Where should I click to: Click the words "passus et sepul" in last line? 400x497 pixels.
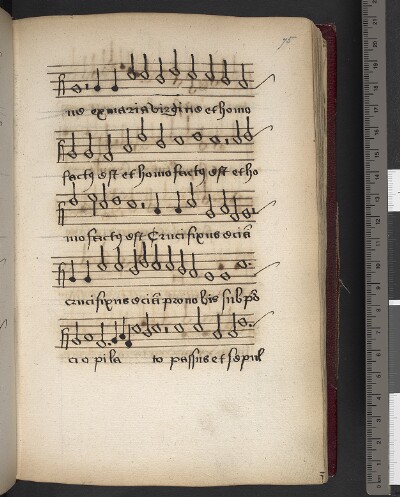tap(217, 360)
